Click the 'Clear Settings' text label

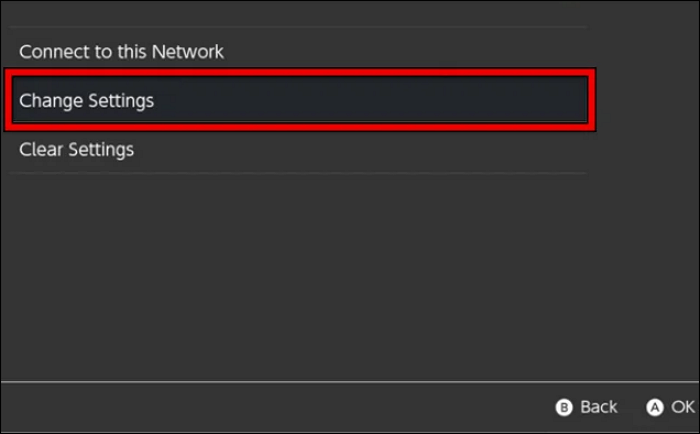76,150
